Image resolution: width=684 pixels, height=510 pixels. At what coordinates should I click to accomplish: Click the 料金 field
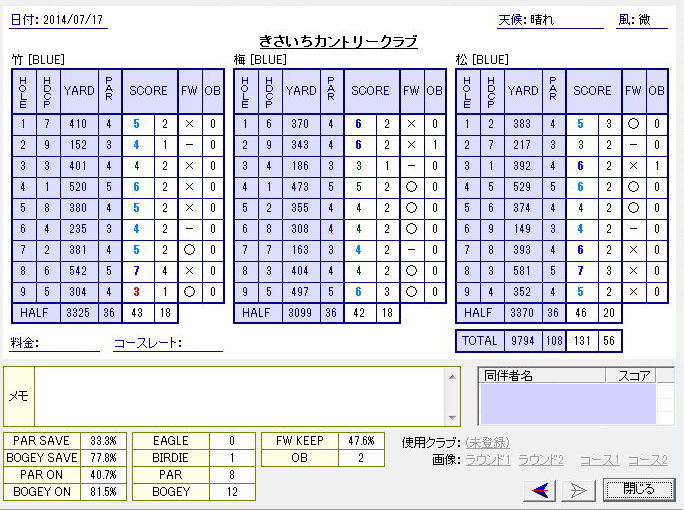(x=55, y=343)
